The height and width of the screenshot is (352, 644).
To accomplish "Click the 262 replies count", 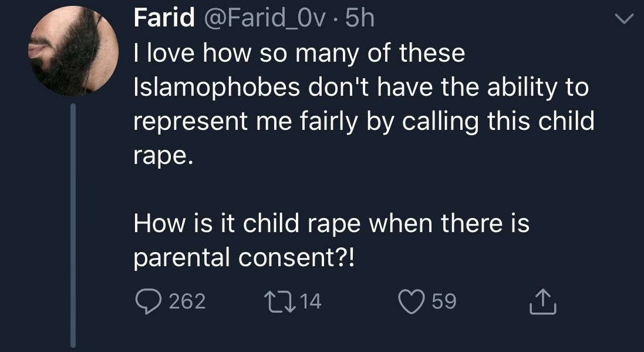I will 187,302.
